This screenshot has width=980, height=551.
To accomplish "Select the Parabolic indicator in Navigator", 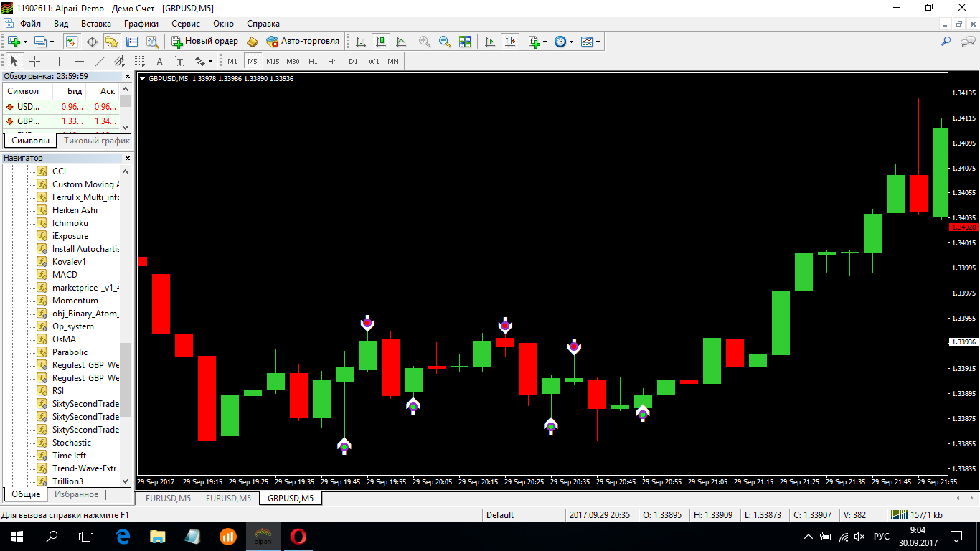I will tap(70, 352).
